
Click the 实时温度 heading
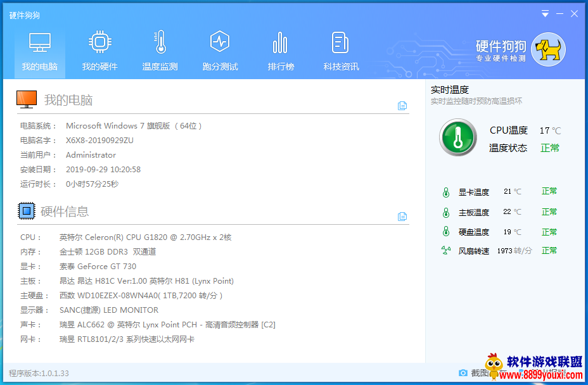point(450,90)
